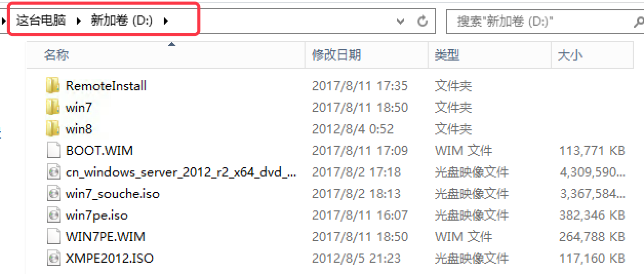The width and height of the screenshot is (644, 274).
Task: Open the address bar history dropdown
Action: pyautogui.click(x=401, y=22)
